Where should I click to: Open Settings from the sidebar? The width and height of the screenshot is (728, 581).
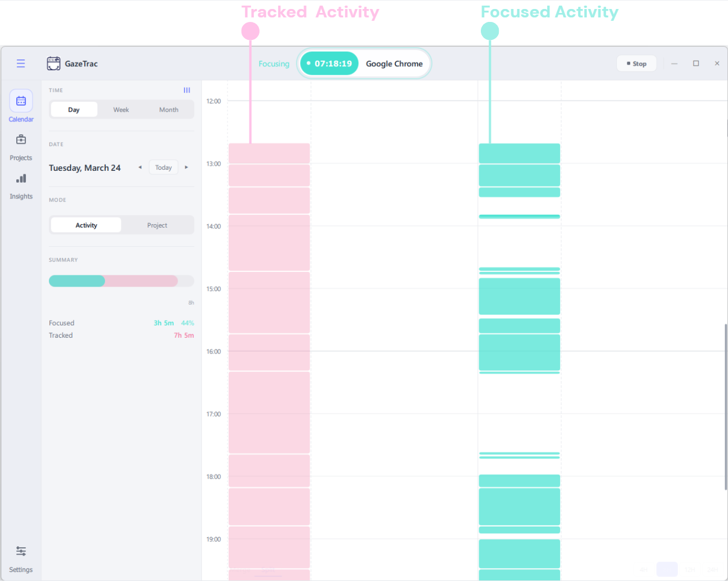(21, 559)
